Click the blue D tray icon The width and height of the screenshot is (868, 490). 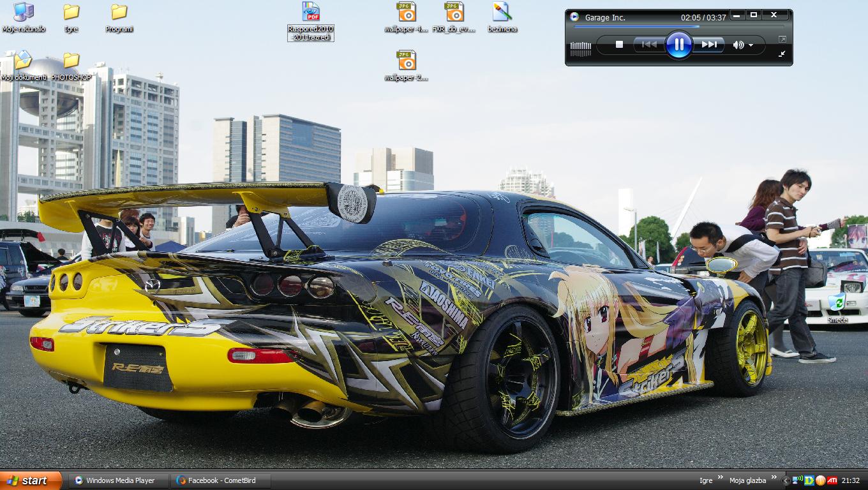pyautogui.click(x=809, y=480)
